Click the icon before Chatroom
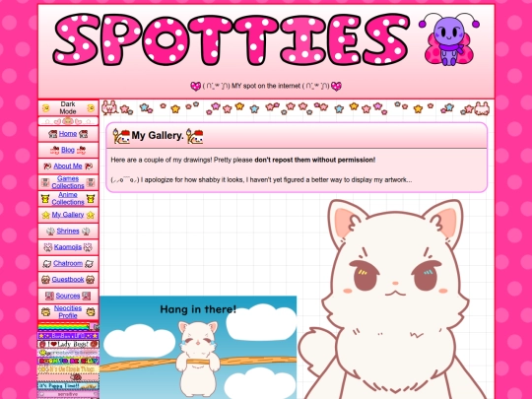Viewport: 532px width, 399px height. [x=47, y=264]
